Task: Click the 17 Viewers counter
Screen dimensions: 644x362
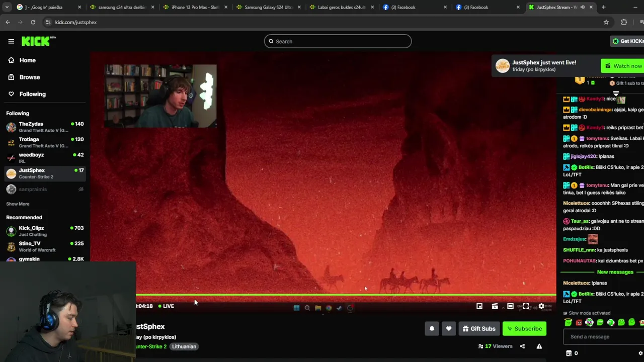Action: coord(495,346)
